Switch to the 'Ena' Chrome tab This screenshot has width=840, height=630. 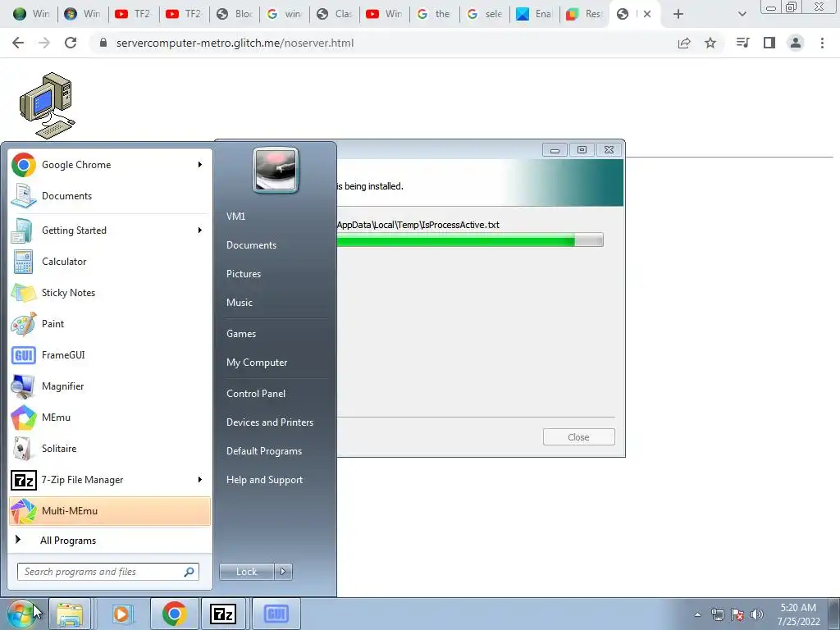tap(534, 14)
